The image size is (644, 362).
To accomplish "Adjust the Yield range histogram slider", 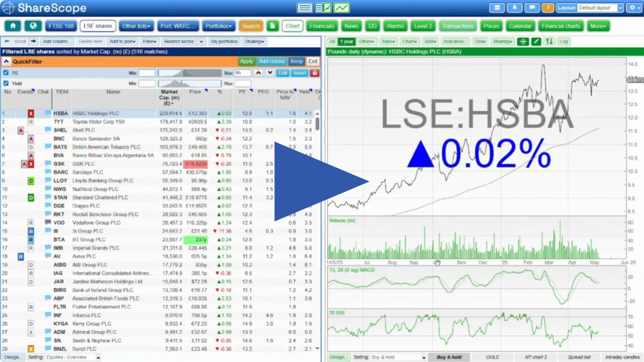I will [190, 83].
